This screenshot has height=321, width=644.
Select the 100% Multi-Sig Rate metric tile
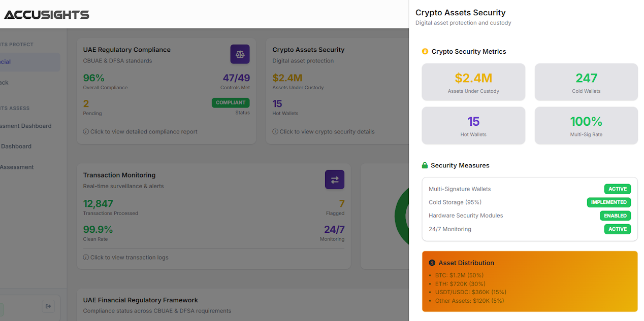tap(586, 125)
